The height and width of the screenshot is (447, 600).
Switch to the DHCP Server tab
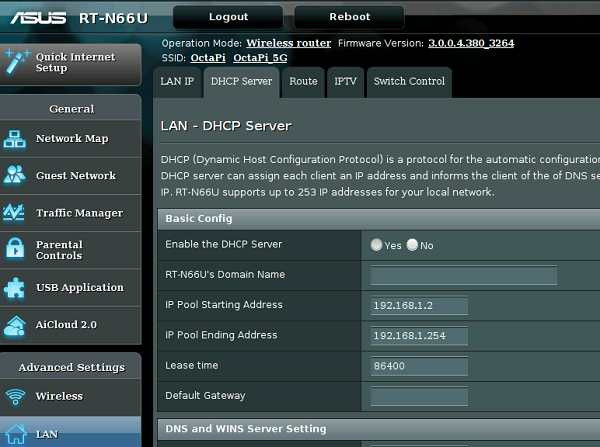click(x=241, y=82)
